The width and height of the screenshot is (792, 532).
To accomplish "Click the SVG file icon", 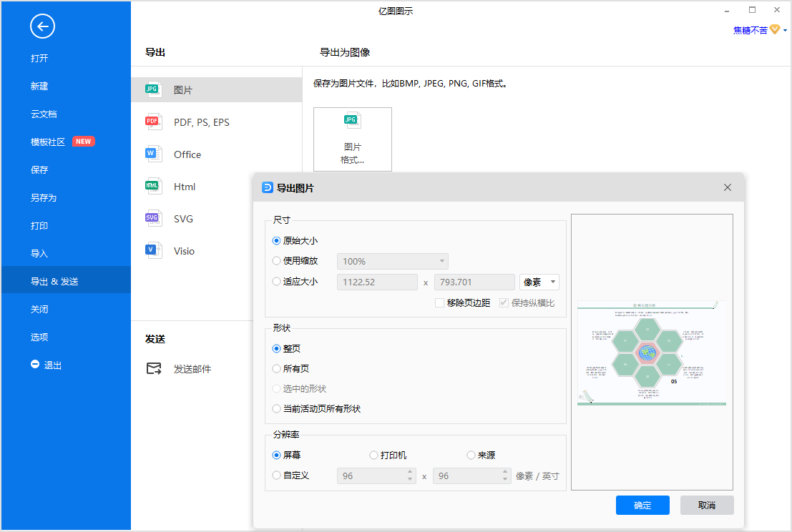I will pyautogui.click(x=153, y=219).
